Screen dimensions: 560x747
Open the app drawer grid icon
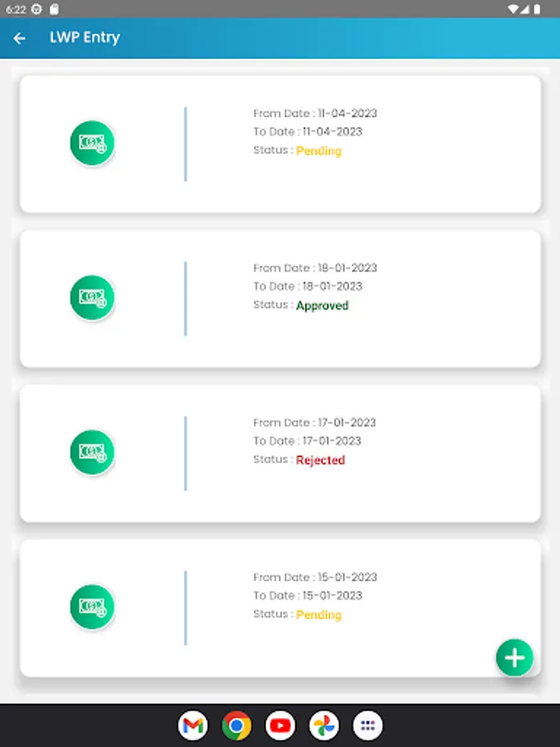pos(368,726)
